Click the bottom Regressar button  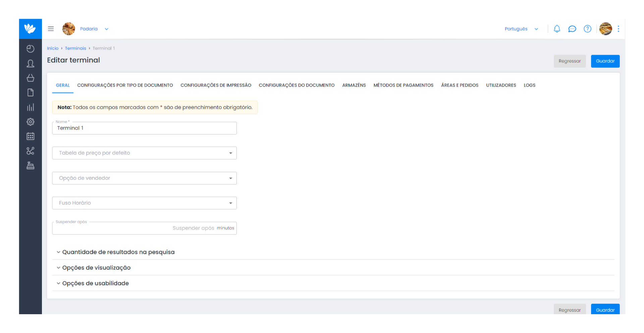[570, 310]
